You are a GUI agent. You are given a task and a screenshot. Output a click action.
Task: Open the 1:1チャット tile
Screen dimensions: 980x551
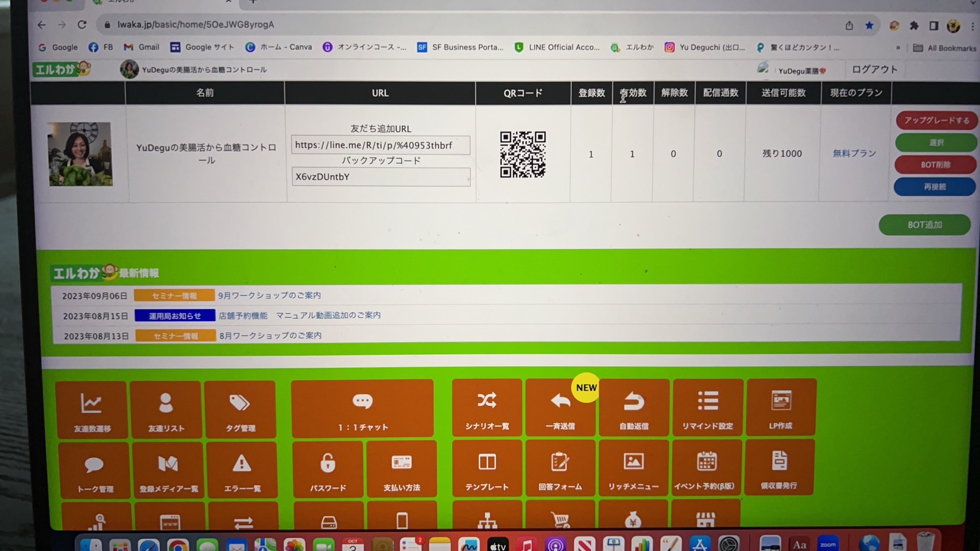pyautogui.click(x=362, y=408)
